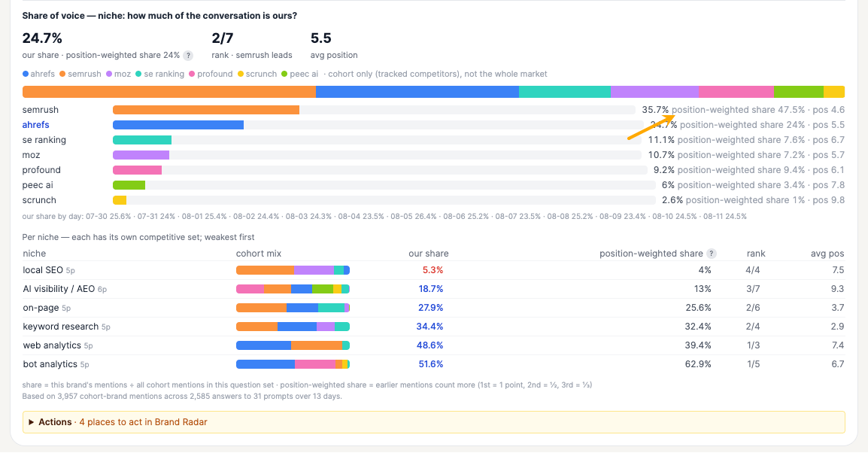This screenshot has width=868, height=453.
Task: Click cohort mix bar for keyword research
Action: (293, 327)
